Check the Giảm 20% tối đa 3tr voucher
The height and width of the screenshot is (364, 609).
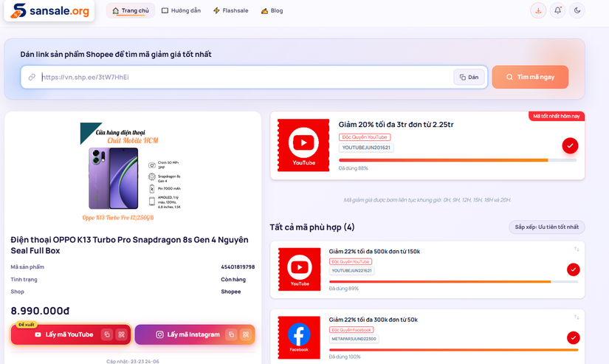click(570, 145)
